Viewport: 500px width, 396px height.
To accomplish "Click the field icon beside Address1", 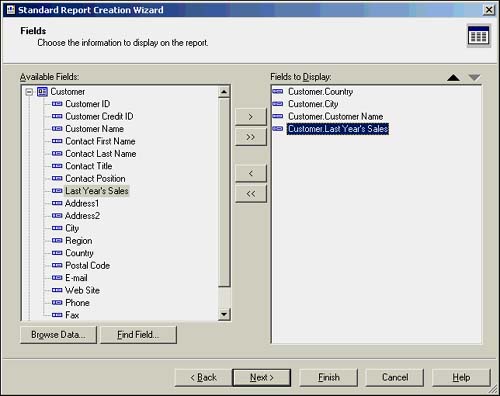I will pyautogui.click(x=57, y=203).
